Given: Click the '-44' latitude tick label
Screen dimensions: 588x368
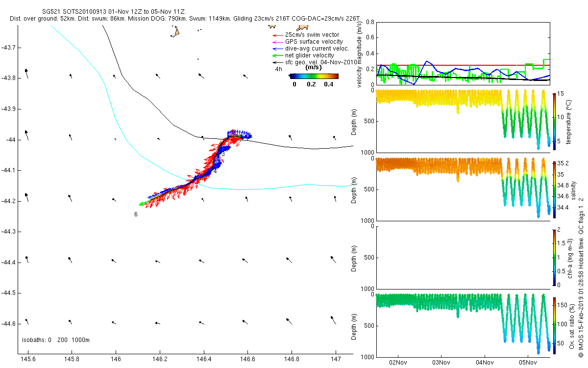Looking at the screenshot, I should 10,140.
